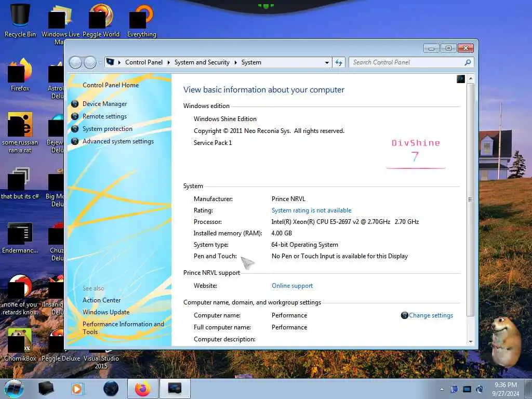Open Action Center link
Image resolution: width=532 pixels, height=399 pixels.
point(101,300)
